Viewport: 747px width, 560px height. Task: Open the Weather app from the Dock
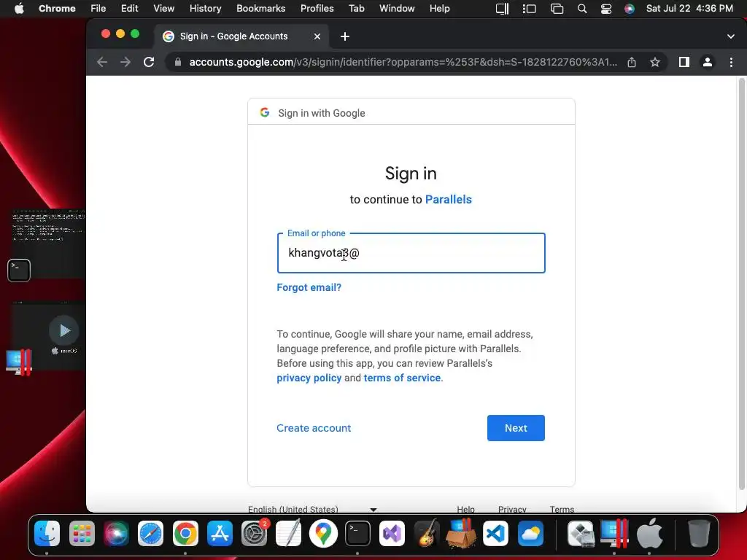(530, 533)
